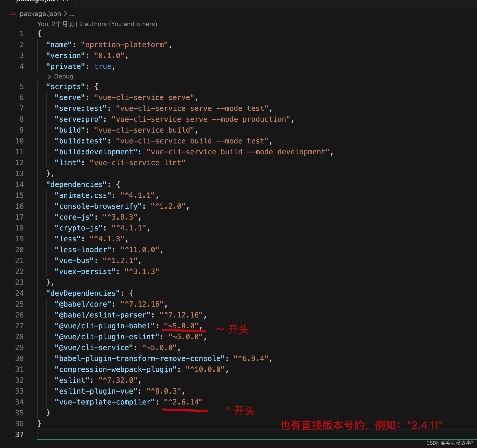Click the "@vue/cli-plugin-eslint" dependency name
The image size is (477, 448).
(107, 337)
